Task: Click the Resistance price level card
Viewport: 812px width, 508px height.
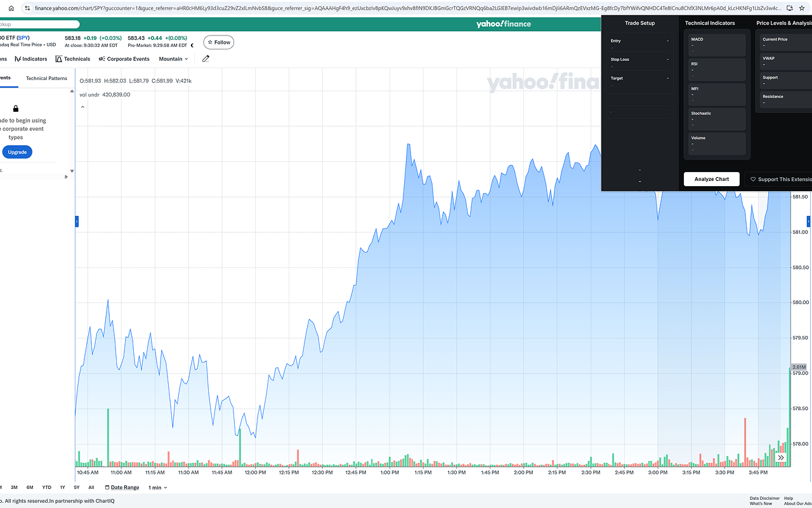Action: coord(787,100)
